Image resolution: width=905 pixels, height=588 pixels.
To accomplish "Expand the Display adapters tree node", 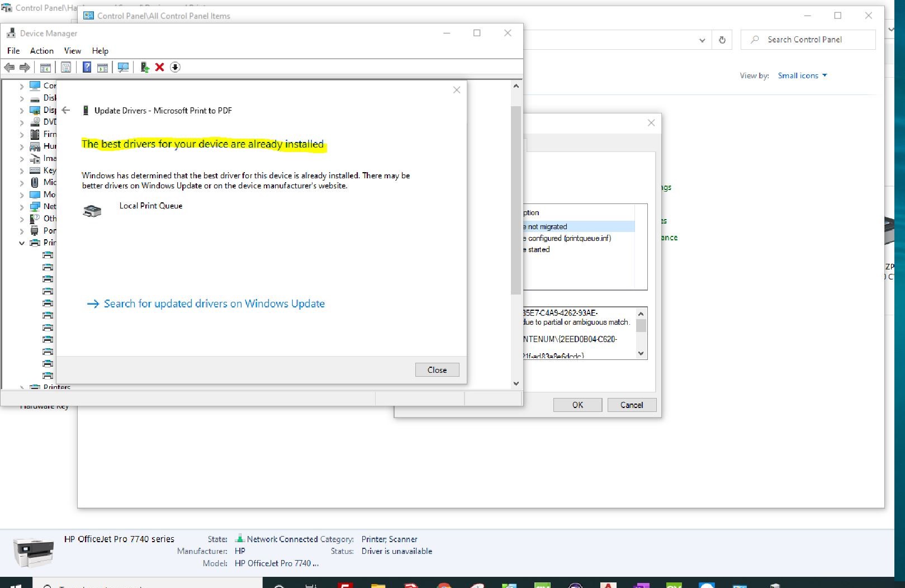I will 22,111.
